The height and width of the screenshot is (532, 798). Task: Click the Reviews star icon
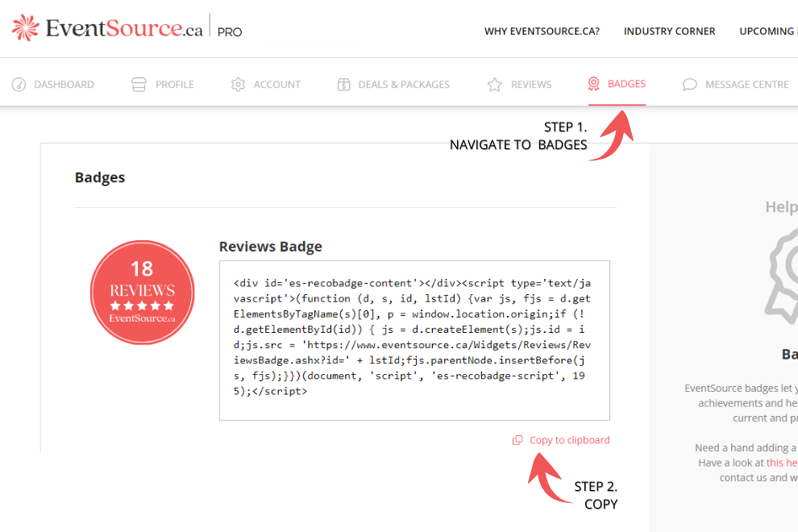495,85
